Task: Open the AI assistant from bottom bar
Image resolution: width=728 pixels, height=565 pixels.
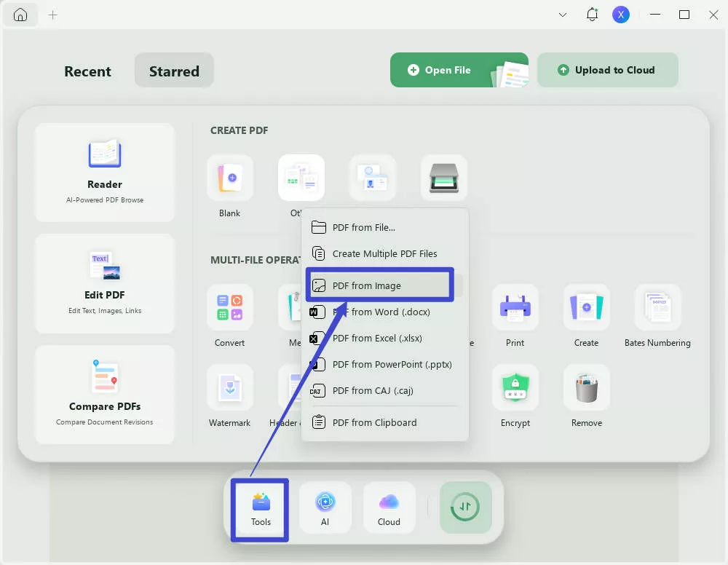Action: click(325, 507)
